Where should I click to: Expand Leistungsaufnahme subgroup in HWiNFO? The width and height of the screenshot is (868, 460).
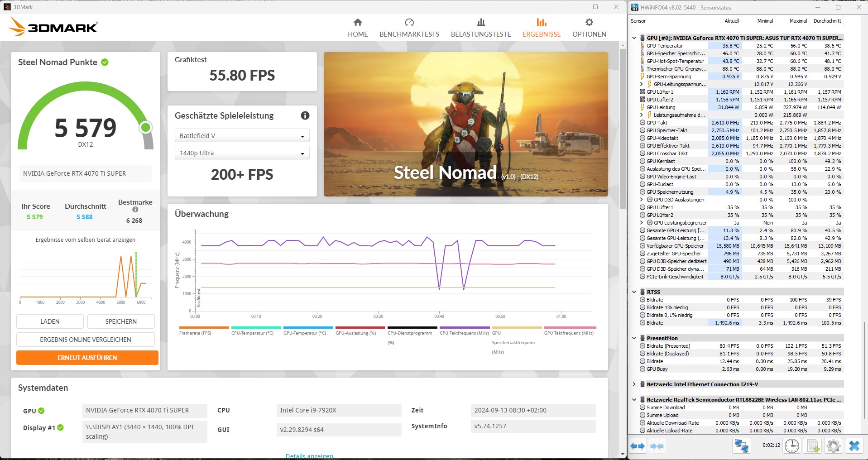coord(641,115)
